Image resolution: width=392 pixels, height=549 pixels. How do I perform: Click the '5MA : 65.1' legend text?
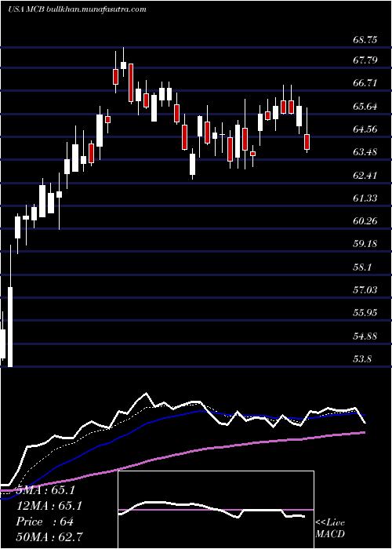click(x=45, y=490)
